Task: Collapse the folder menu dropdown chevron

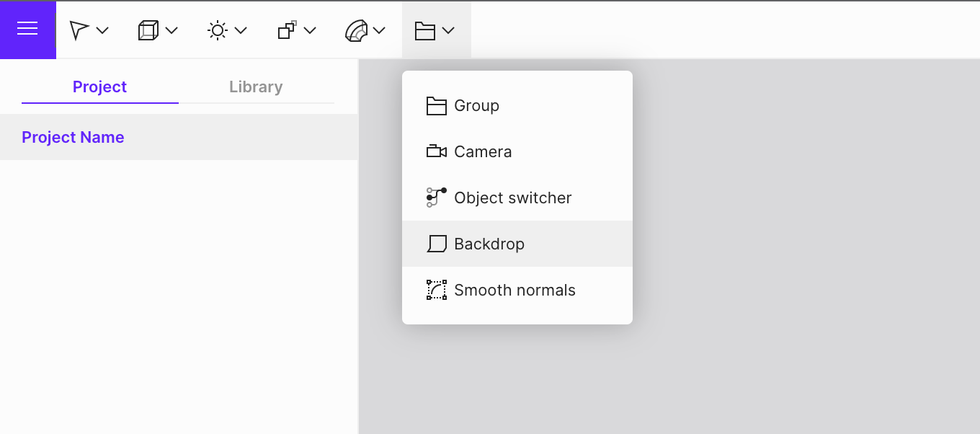Action: click(x=448, y=30)
